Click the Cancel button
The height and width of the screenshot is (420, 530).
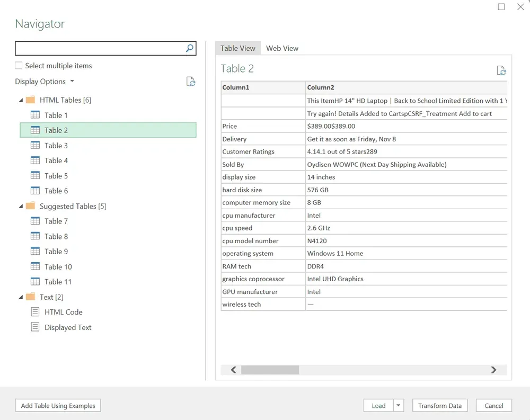click(494, 406)
